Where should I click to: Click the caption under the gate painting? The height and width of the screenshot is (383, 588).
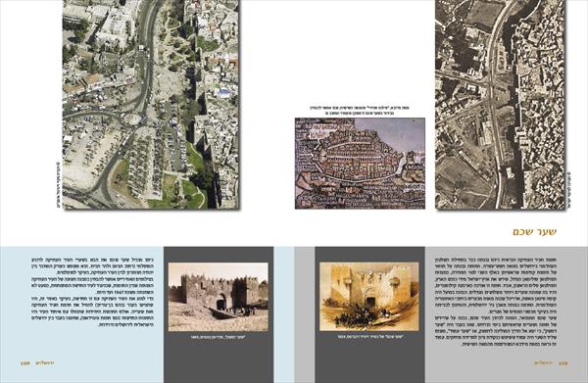(369, 337)
